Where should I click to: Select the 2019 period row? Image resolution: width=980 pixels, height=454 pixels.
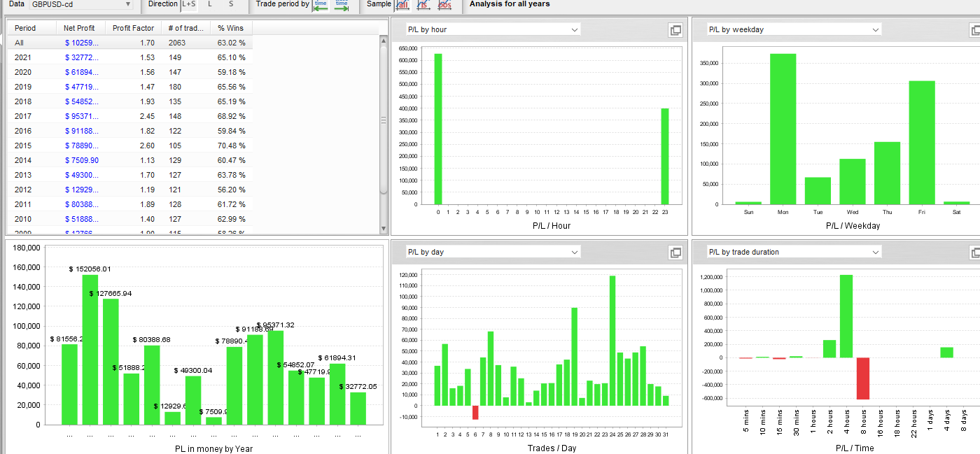[x=130, y=87]
